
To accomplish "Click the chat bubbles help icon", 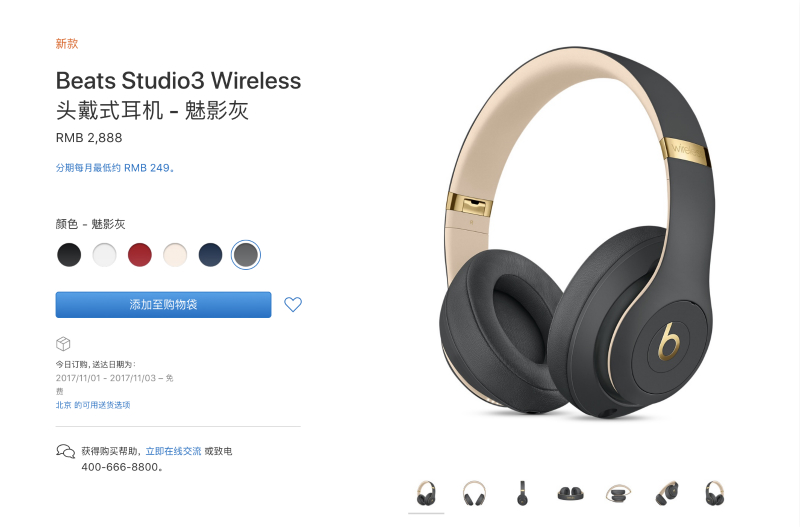I will coord(65,451).
